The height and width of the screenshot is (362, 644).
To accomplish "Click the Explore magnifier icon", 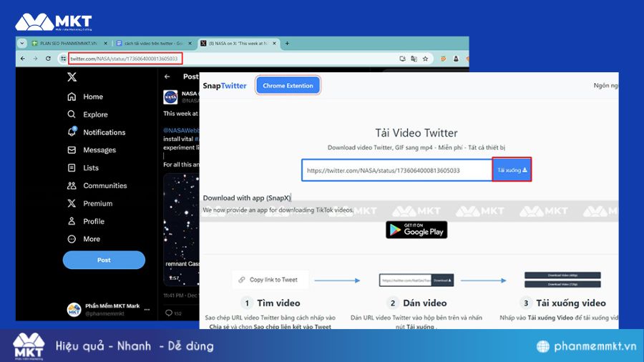I will (72, 114).
